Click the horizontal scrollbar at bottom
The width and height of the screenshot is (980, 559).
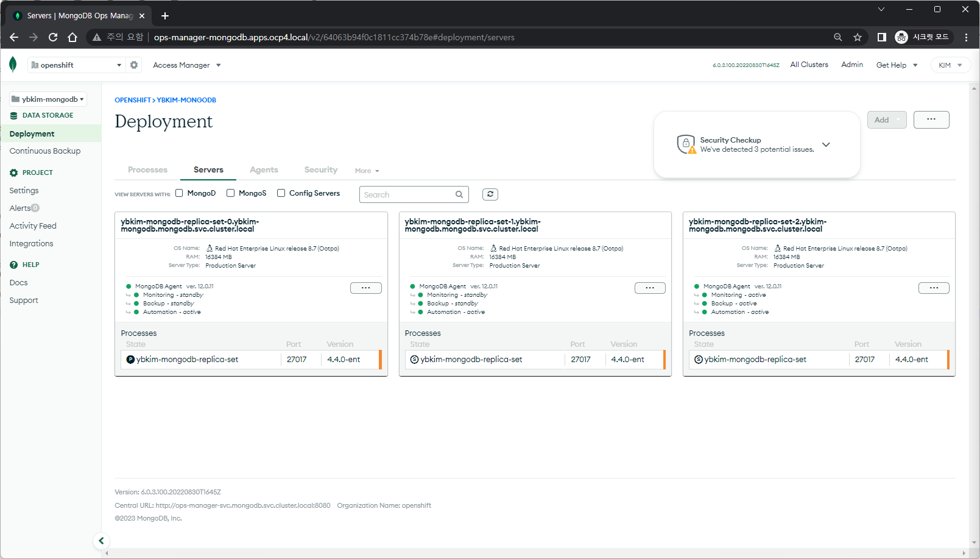coord(535,553)
